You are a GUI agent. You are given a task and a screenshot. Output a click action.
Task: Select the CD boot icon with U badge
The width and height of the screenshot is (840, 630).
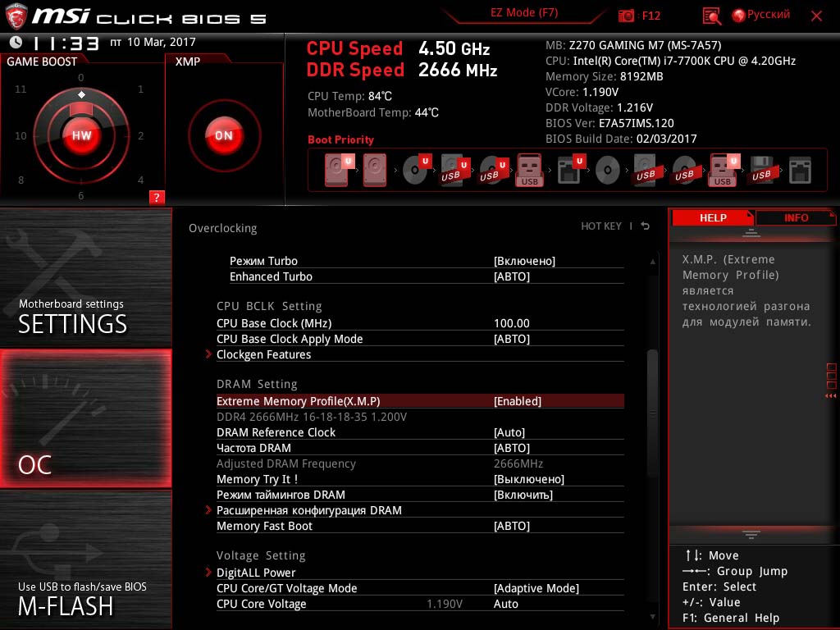416,169
